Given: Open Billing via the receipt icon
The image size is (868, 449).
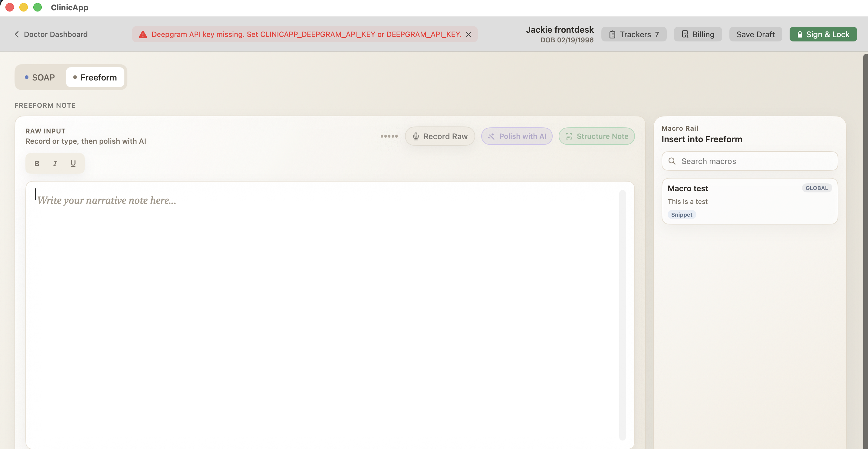Looking at the screenshot, I should tap(685, 34).
